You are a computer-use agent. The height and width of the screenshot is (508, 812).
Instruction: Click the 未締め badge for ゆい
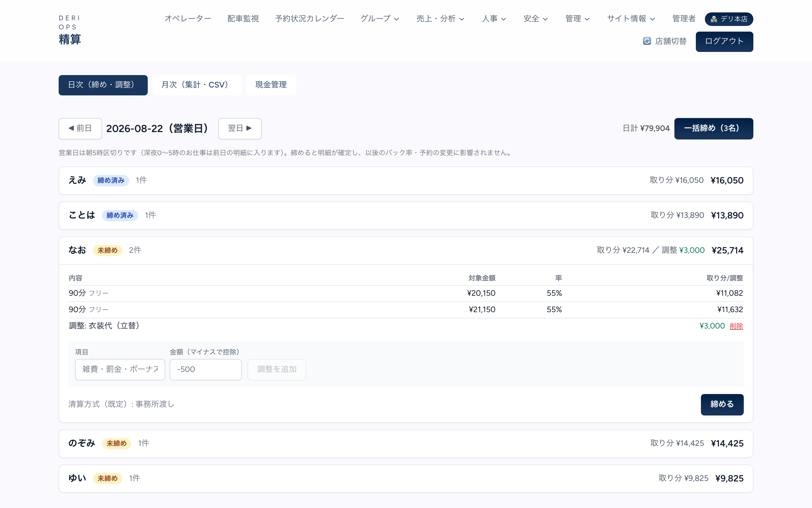(x=107, y=478)
